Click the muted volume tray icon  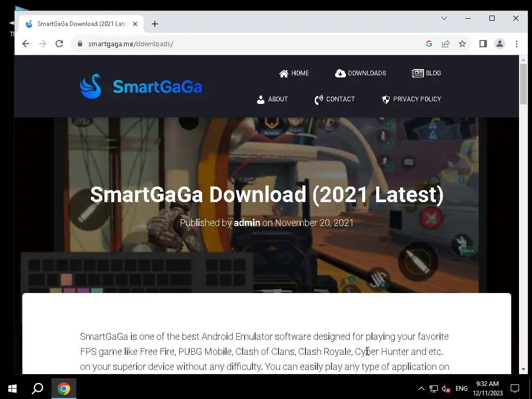point(446,389)
